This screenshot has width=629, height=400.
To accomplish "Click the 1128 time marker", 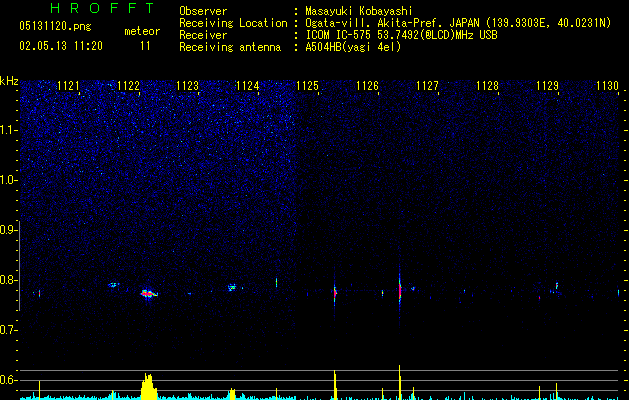I will click(487, 86).
